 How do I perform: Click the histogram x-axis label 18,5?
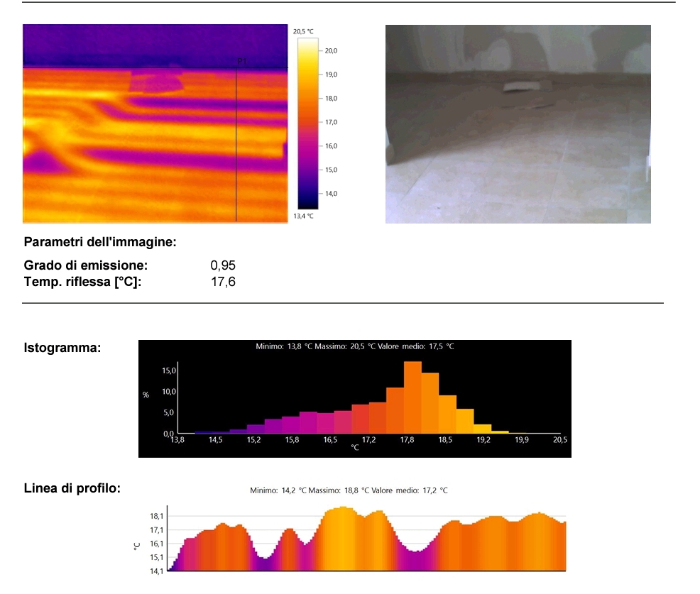[445, 440]
